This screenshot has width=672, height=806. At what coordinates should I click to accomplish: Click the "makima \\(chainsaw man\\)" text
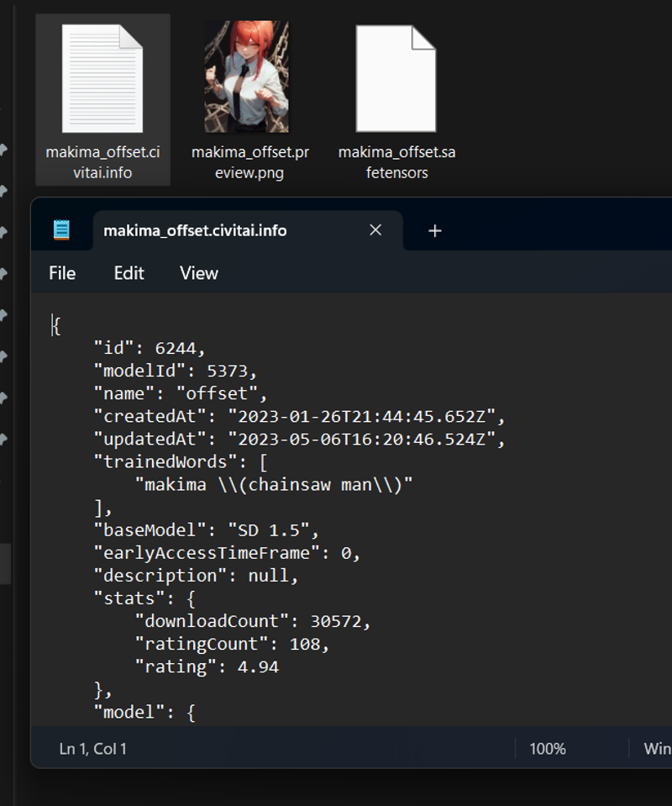(274, 485)
